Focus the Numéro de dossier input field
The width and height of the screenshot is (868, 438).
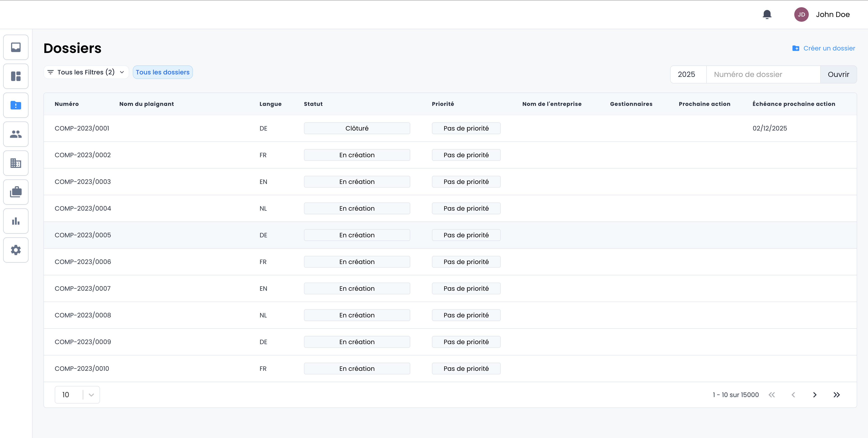(763, 74)
